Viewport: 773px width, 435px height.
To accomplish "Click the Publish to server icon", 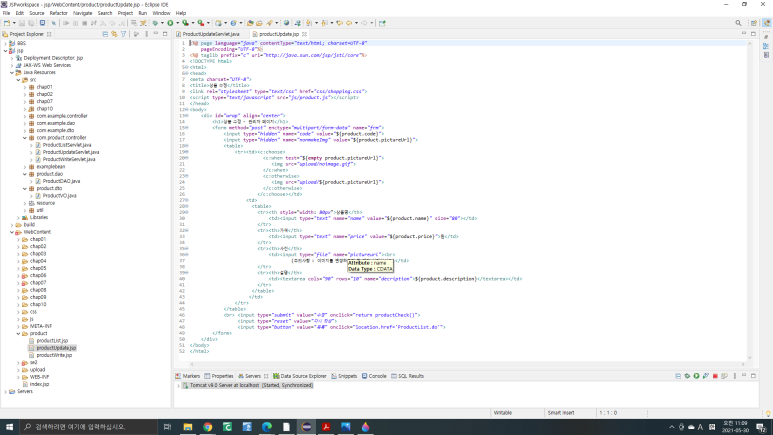I will pos(725,376).
